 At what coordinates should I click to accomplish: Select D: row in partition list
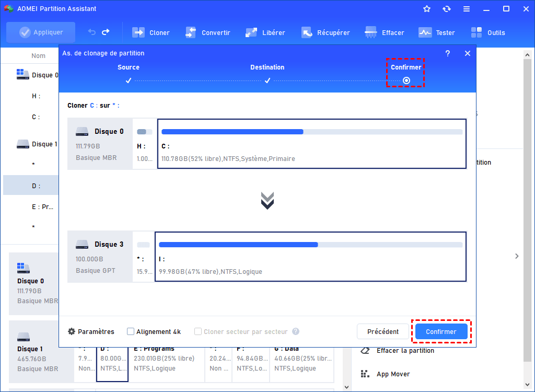[31, 186]
